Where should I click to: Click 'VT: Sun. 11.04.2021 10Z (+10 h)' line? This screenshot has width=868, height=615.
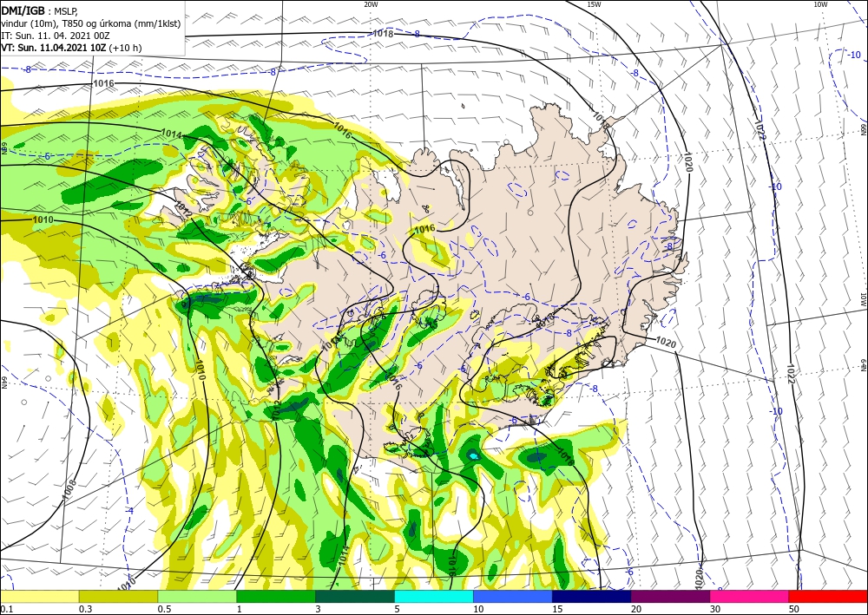click(71, 48)
